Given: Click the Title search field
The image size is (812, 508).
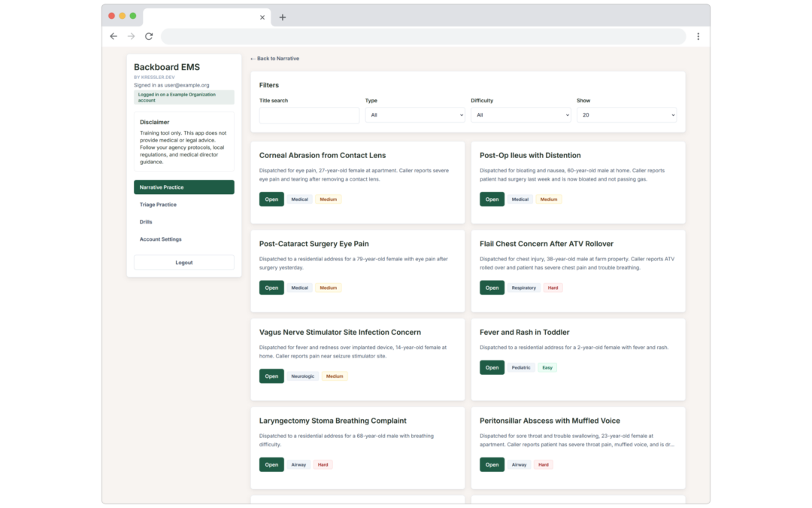Looking at the screenshot, I should 309,115.
